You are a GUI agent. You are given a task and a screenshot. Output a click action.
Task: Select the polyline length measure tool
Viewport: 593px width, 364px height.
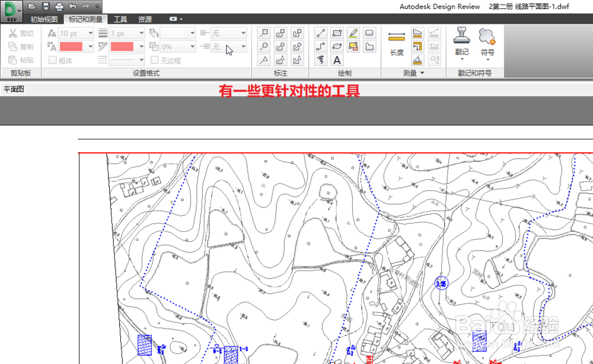[417, 46]
